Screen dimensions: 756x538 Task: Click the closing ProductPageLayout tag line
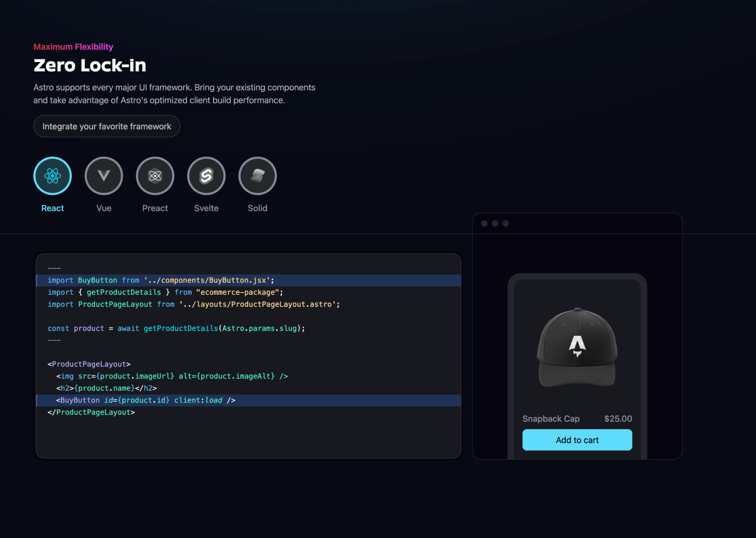(x=91, y=412)
